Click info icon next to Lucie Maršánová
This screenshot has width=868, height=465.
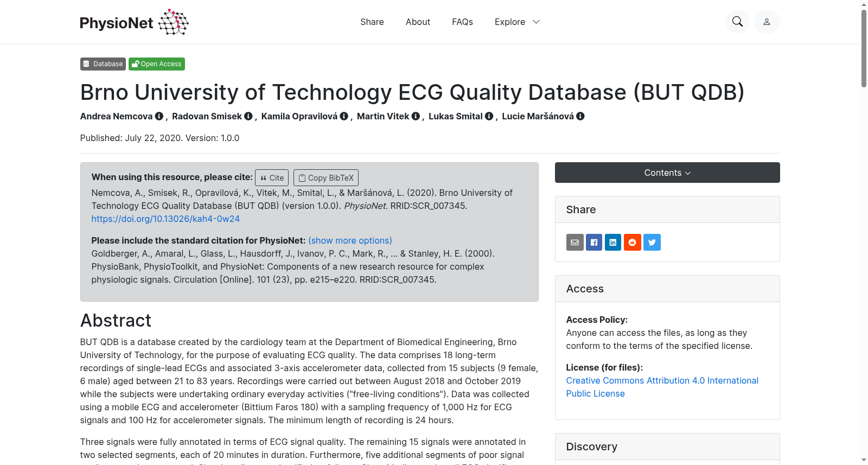(580, 116)
